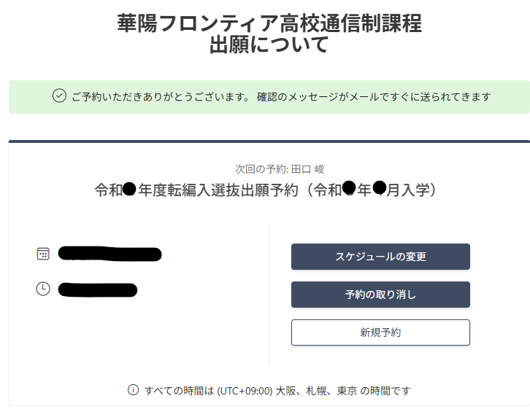Viewport: 530px width, 420px height.
Task: Click the ご予約いただきありがとうございます message
Action: (x=160, y=97)
